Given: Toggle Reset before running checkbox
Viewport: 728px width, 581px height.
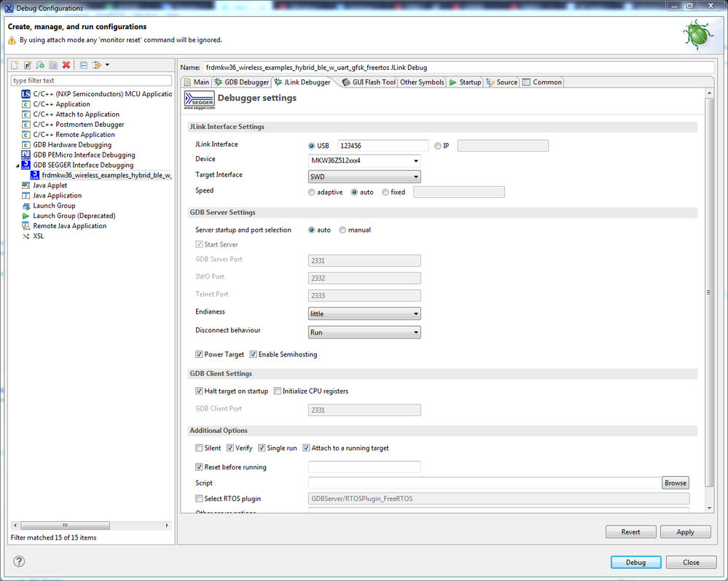Looking at the screenshot, I should pos(199,467).
